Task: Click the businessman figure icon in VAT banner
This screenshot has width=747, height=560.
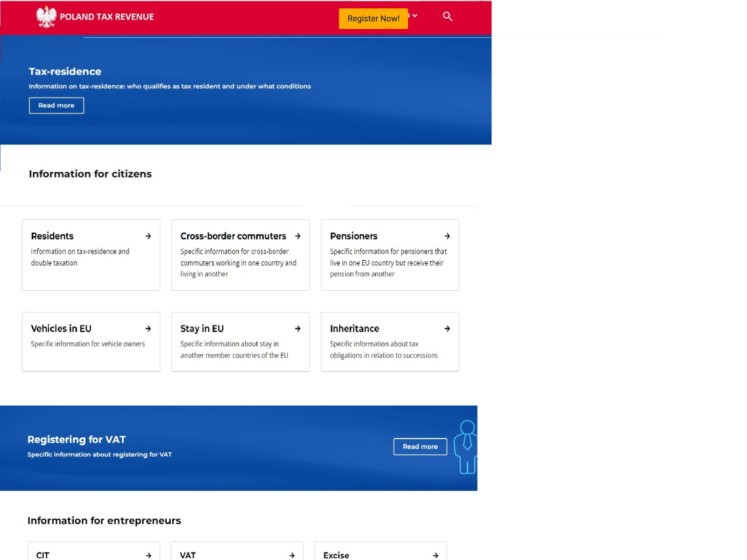Action: [466, 447]
